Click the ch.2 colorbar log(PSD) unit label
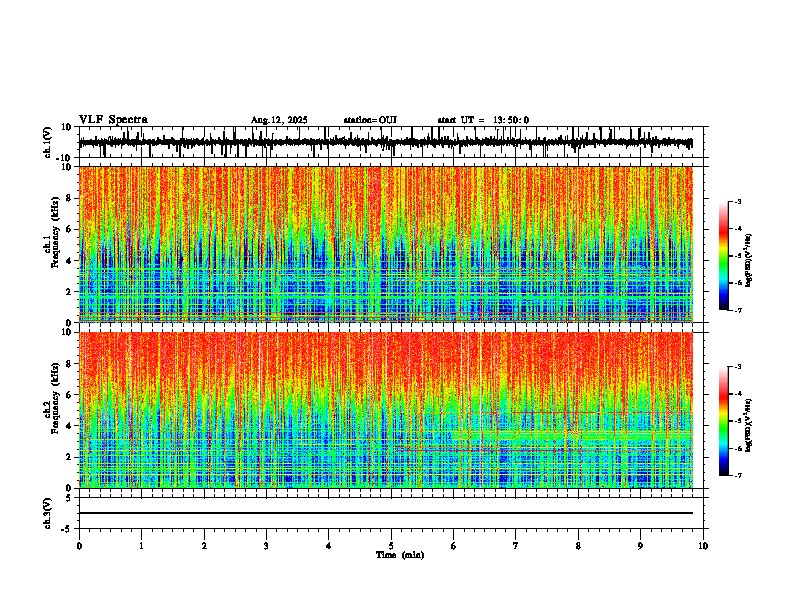The image size is (792, 612). (749, 425)
